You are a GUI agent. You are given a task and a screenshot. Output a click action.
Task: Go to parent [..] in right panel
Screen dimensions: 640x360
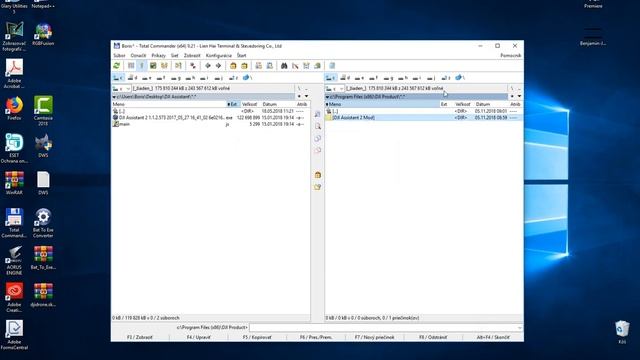click(424, 111)
